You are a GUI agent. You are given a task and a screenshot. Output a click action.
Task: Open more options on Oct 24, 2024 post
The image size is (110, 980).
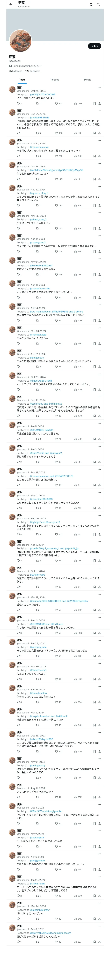tap(99, 88)
